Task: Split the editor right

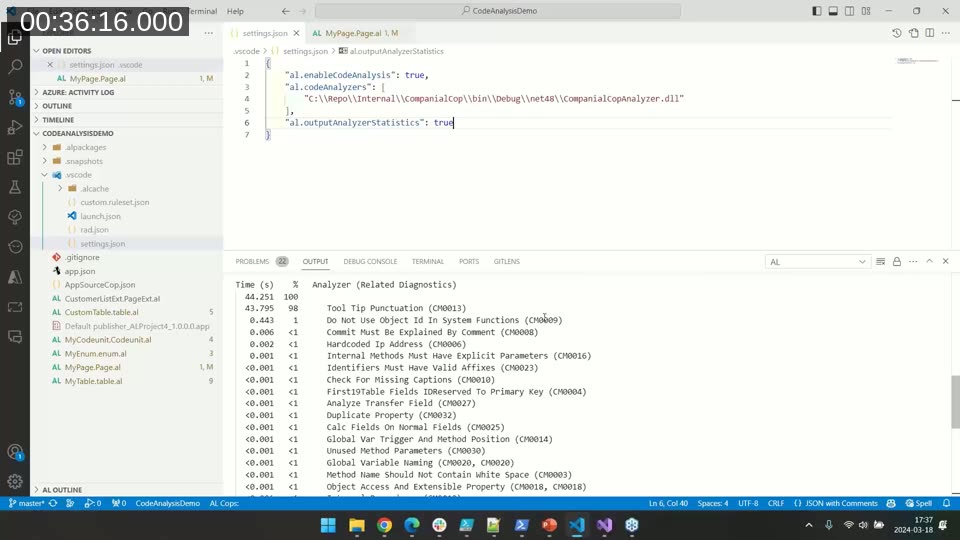Action: (929, 33)
